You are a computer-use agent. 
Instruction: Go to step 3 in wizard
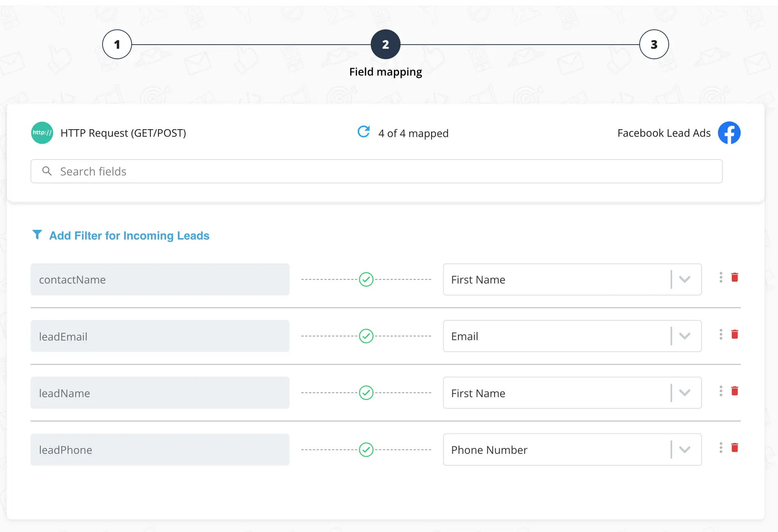click(x=654, y=45)
